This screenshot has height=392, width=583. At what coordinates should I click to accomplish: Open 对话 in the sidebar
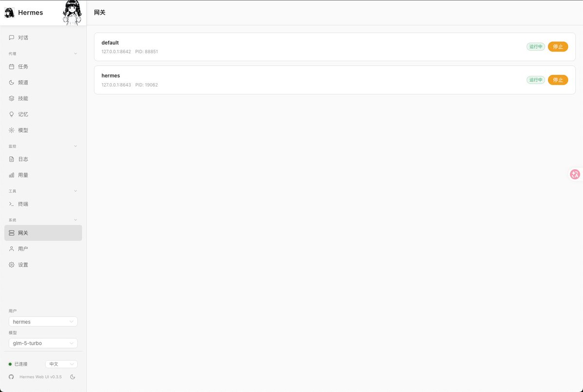click(43, 37)
